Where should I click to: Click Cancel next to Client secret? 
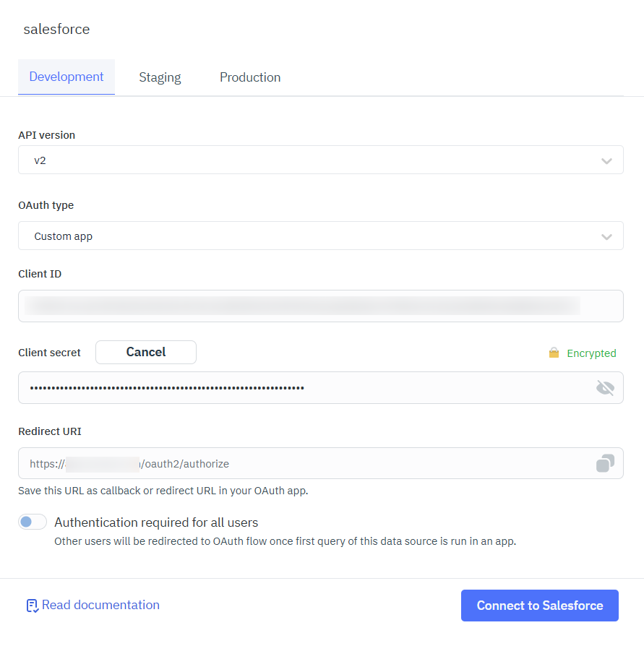(x=145, y=352)
